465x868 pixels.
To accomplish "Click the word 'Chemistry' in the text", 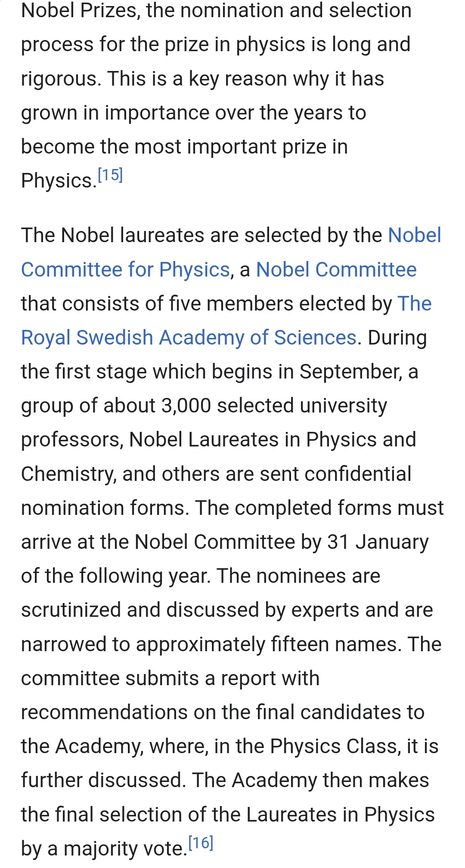I will (68, 474).
